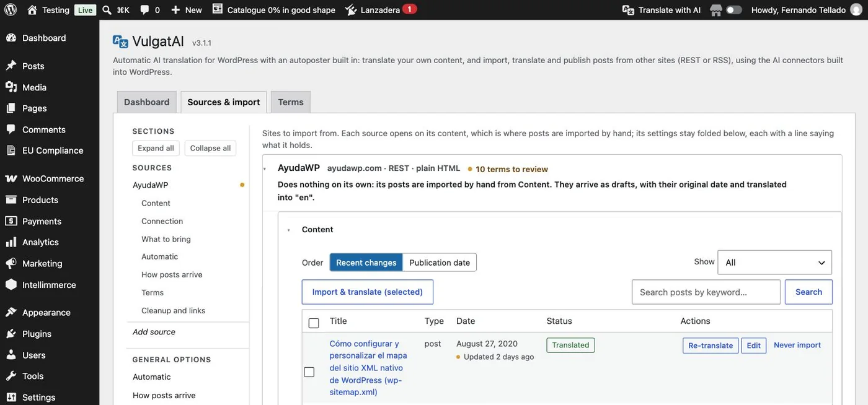
Task: Open Comments sidebar icon
Action: click(x=11, y=129)
